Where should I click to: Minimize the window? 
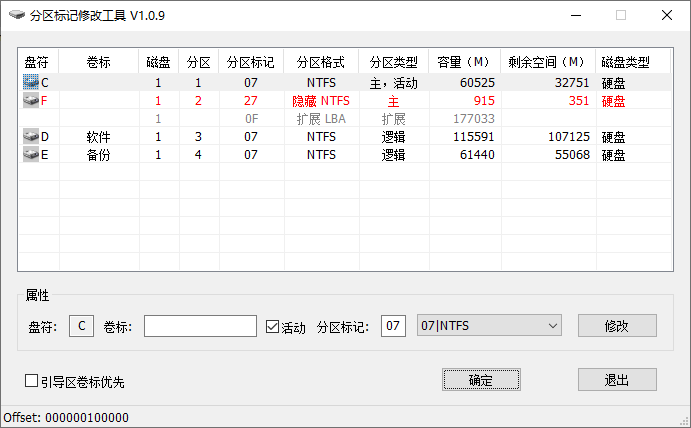tap(576, 15)
